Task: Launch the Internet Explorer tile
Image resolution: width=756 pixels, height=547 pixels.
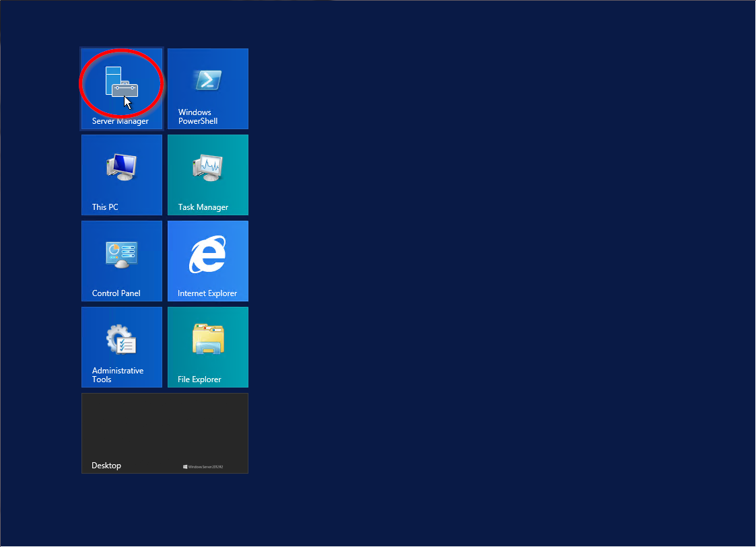Action: (208, 261)
